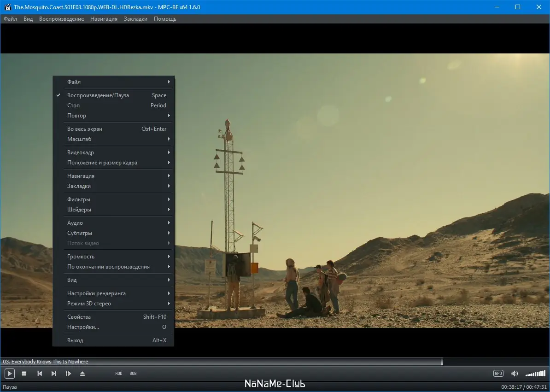Expand the Шейдеры submenu
The height and width of the screenshot is (392, 550).
pos(113,210)
